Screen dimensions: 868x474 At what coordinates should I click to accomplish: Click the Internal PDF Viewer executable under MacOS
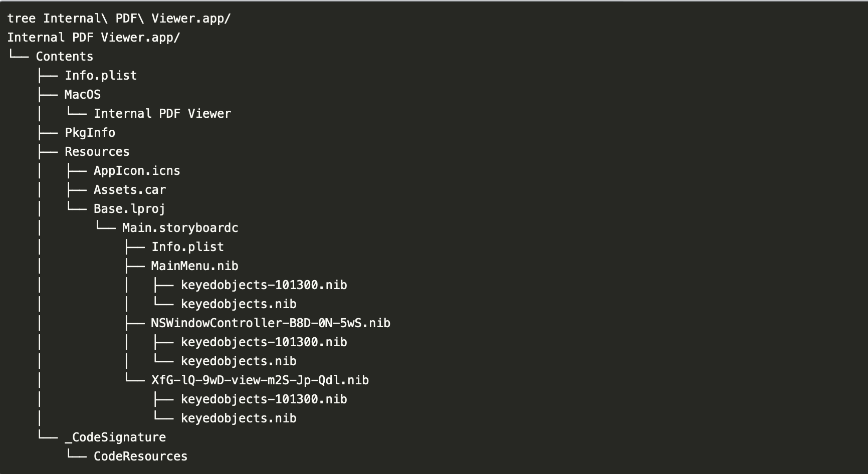[162, 114]
